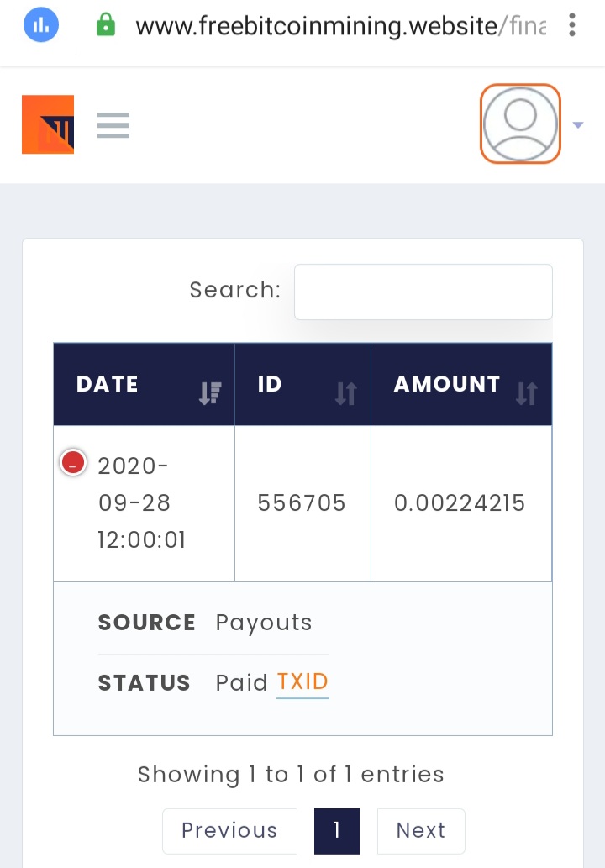Sort table by AMOUNT column arrows
Image resolution: width=605 pixels, height=868 pixels.
click(526, 393)
